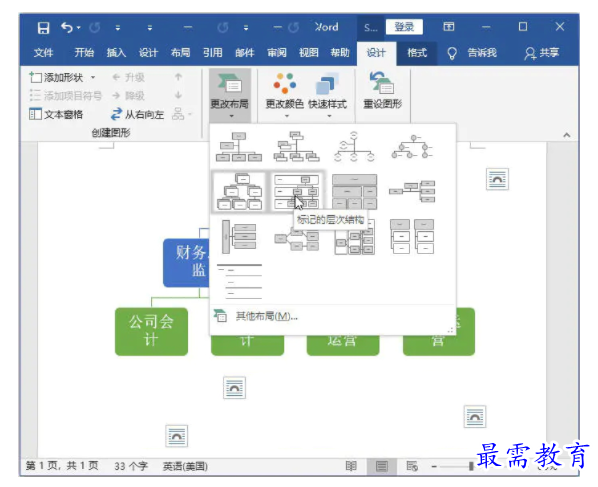Viewport: 598px width, 487px height.
Task: Select the Name and Title Org Chart layout
Action: pos(296,146)
